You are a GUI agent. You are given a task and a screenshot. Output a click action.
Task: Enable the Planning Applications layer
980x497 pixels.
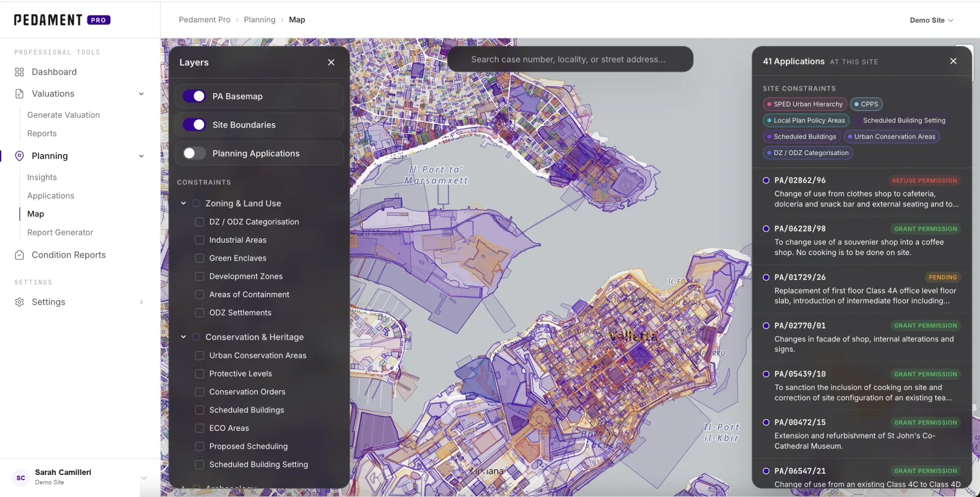point(194,153)
